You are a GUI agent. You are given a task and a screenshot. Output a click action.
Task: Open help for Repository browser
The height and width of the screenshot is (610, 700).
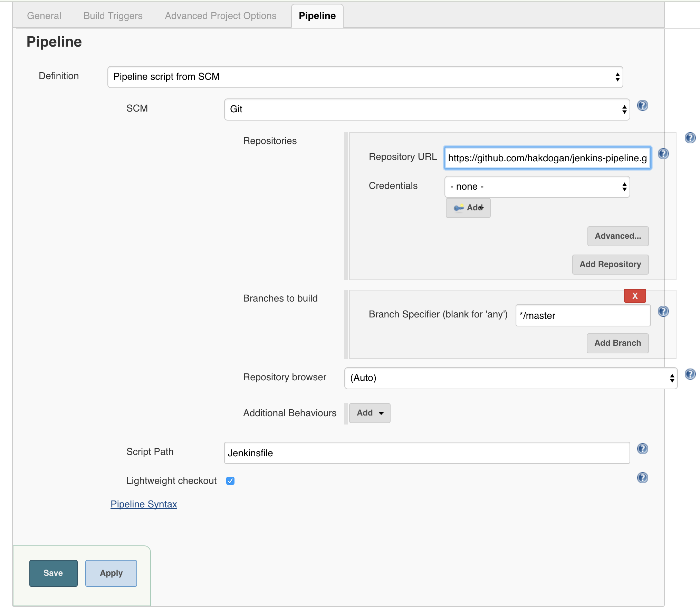click(x=690, y=374)
